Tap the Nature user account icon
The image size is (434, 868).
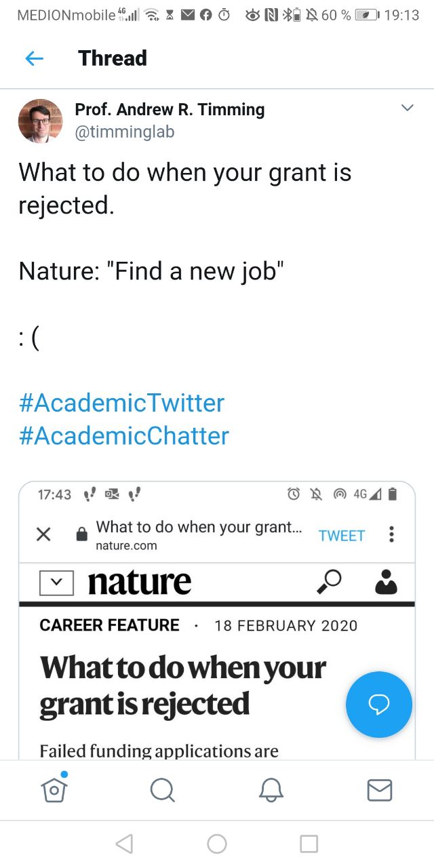pyautogui.click(x=386, y=582)
